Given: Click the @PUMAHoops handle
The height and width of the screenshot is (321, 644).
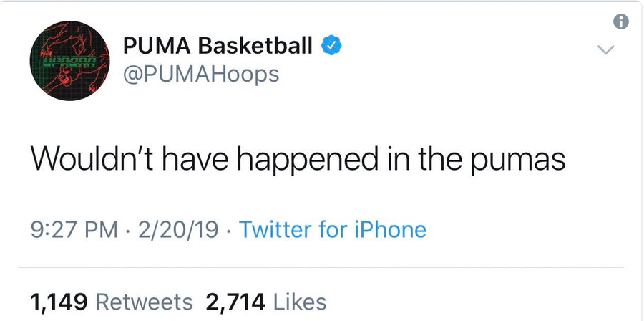Looking at the screenshot, I should [x=201, y=74].
